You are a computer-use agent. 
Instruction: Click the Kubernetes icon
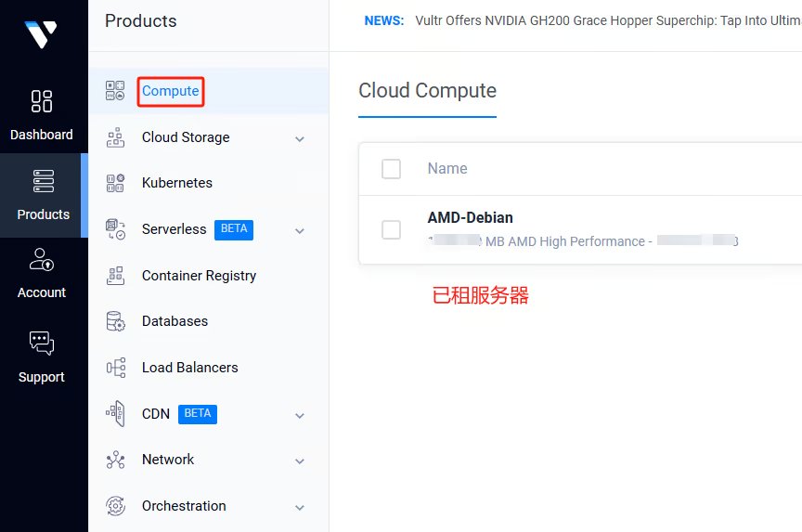point(115,183)
